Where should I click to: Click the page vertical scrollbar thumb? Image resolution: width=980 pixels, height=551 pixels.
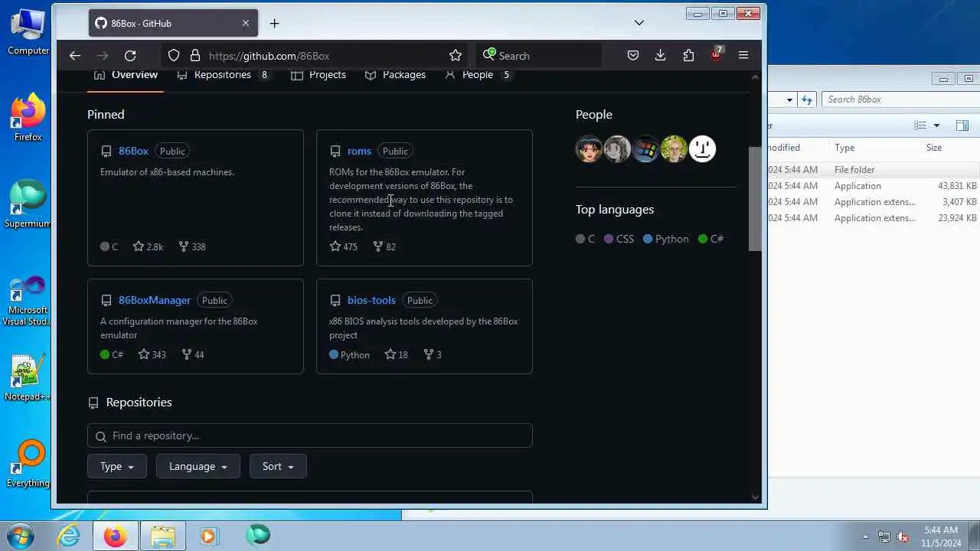pos(755,199)
